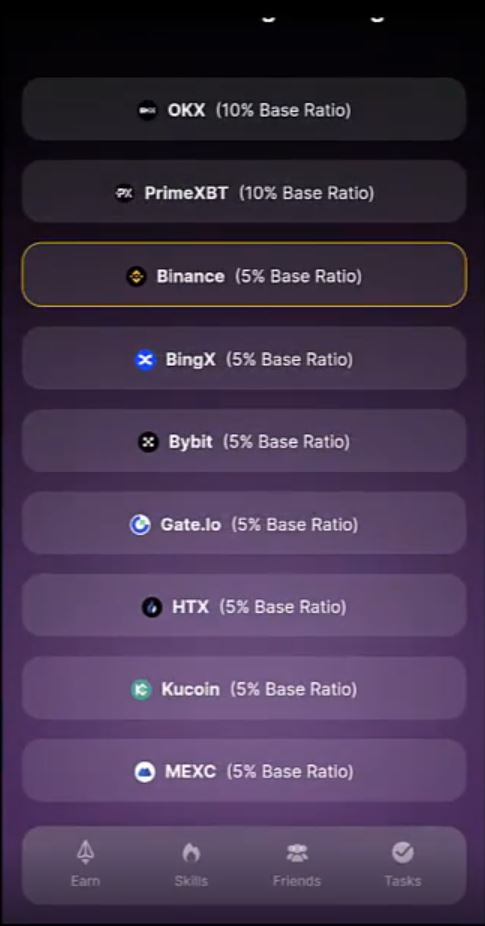Select the OKX exchange option
The image size is (485, 926).
tap(244, 109)
